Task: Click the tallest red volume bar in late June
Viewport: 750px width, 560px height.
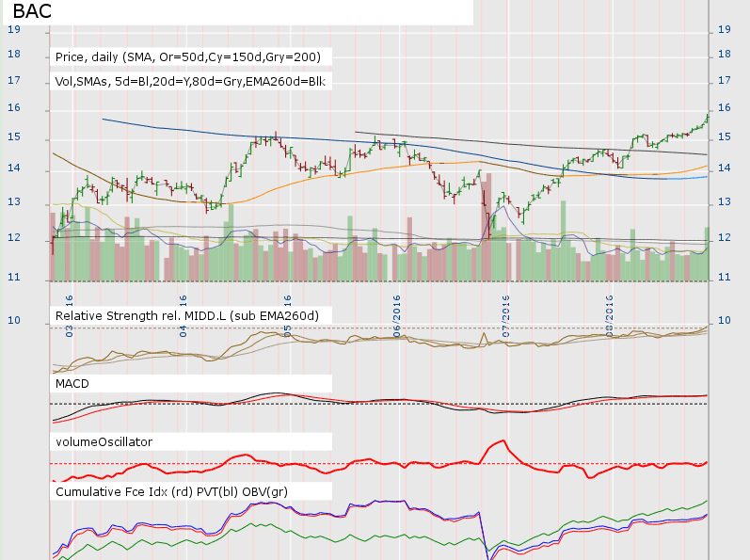Action: [x=488, y=227]
